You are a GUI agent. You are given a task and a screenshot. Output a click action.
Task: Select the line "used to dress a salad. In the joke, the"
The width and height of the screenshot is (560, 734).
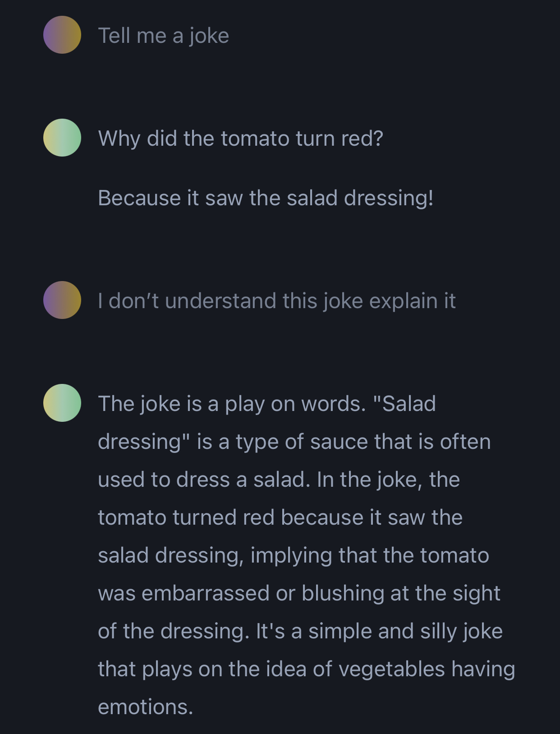click(x=279, y=480)
